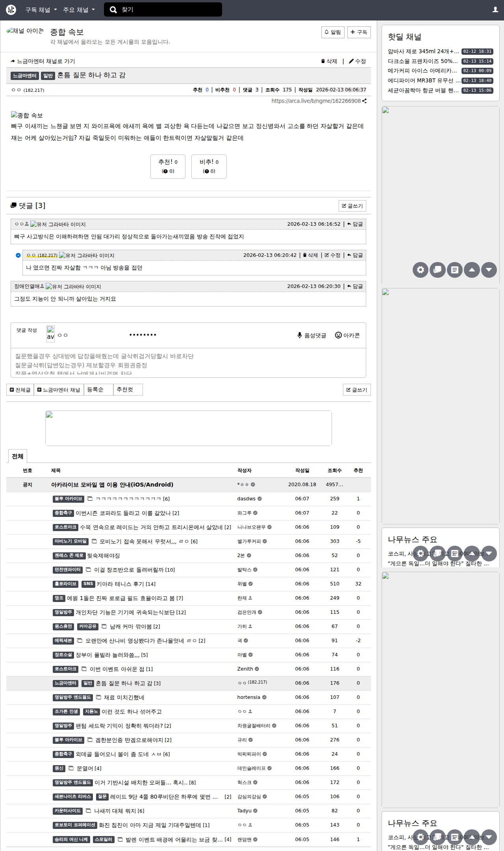Image resolution: width=504 pixels, height=851 pixels.
Task: Click the avatar image in the comment form
Action: click(x=50, y=334)
